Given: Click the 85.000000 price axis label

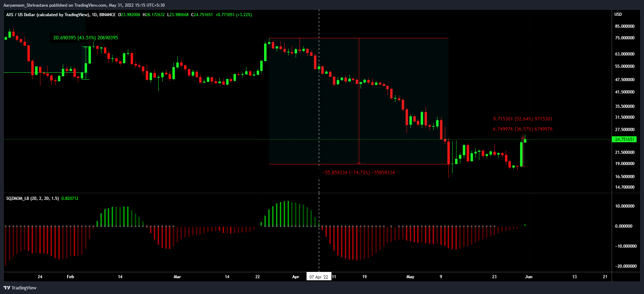Looking at the screenshot, I should (625, 26).
